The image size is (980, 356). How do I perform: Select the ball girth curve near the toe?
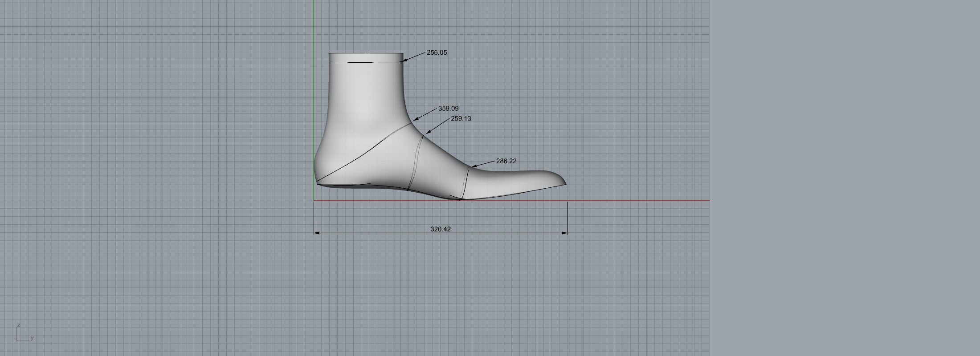(466, 182)
